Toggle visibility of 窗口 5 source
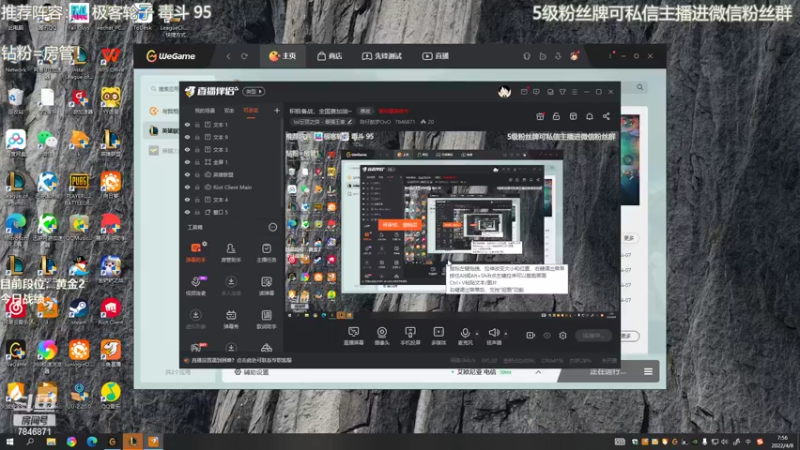The height and width of the screenshot is (450, 800). click(x=187, y=212)
